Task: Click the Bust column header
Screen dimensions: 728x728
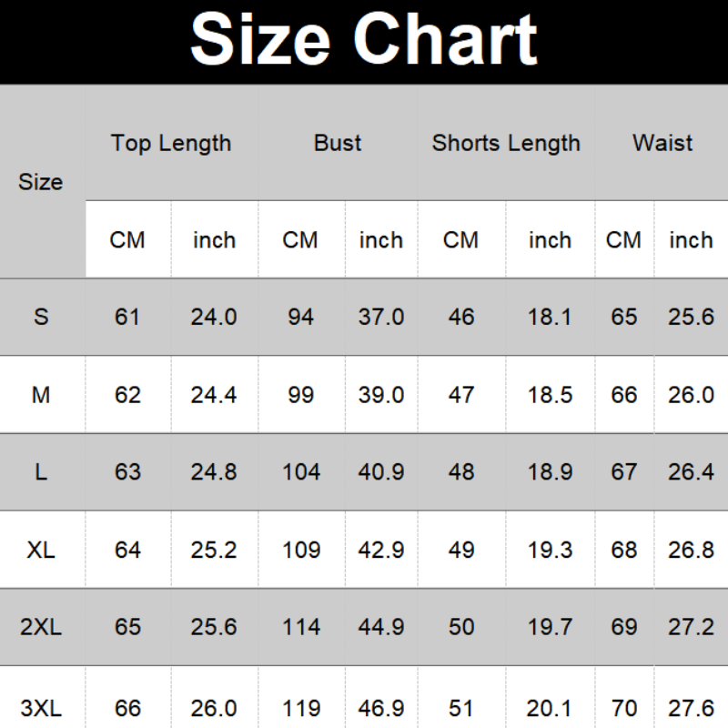Action: [338, 143]
